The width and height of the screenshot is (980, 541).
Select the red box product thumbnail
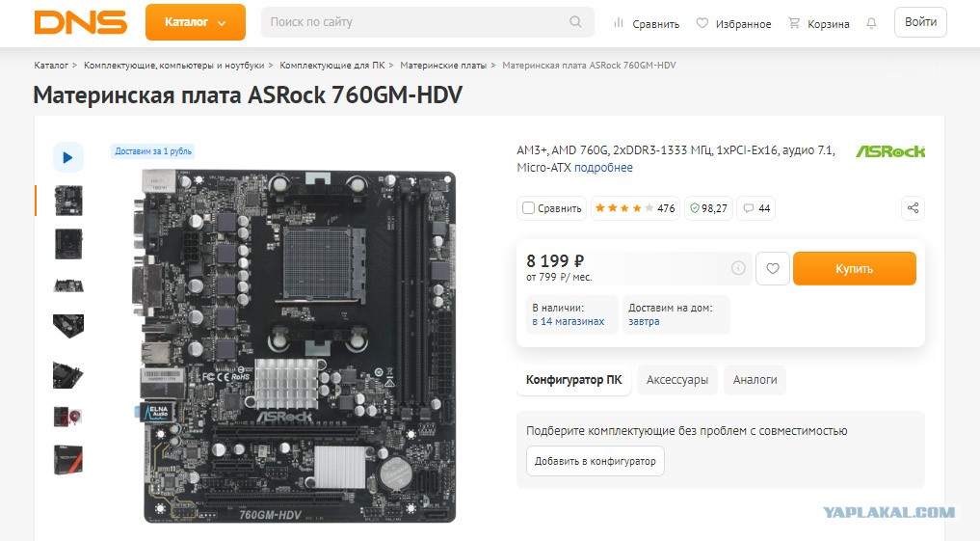[x=68, y=460]
